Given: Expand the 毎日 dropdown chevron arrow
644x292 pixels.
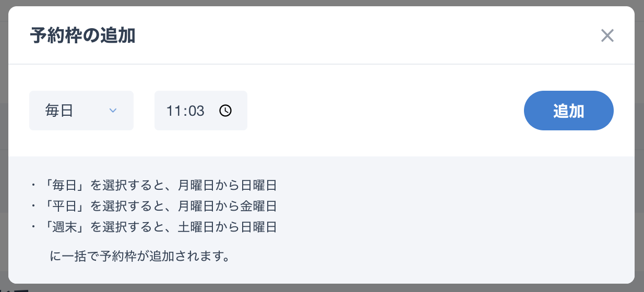Looking at the screenshot, I should [112, 111].
